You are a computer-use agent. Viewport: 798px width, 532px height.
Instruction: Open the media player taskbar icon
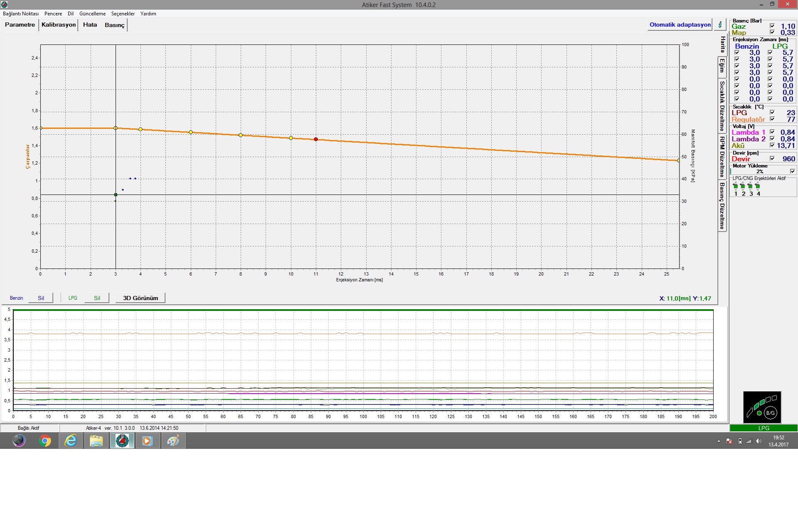pos(148,441)
